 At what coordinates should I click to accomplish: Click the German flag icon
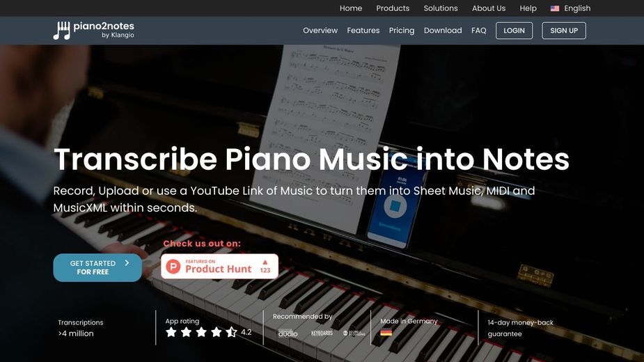tap(386, 333)
